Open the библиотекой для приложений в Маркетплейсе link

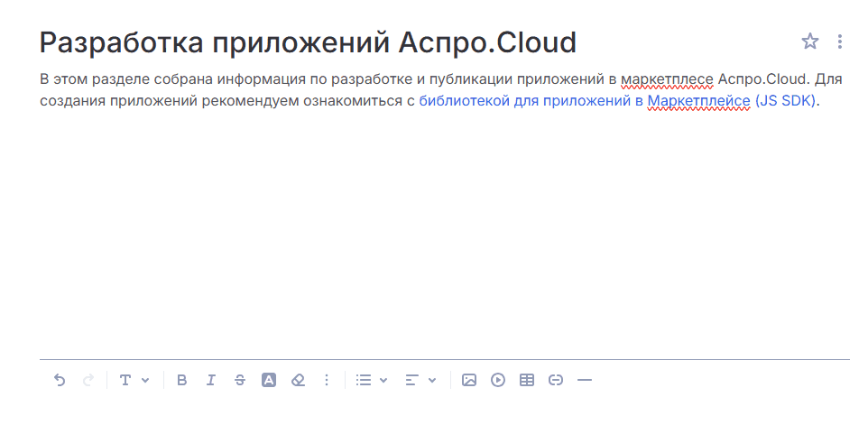pos(617,102)
